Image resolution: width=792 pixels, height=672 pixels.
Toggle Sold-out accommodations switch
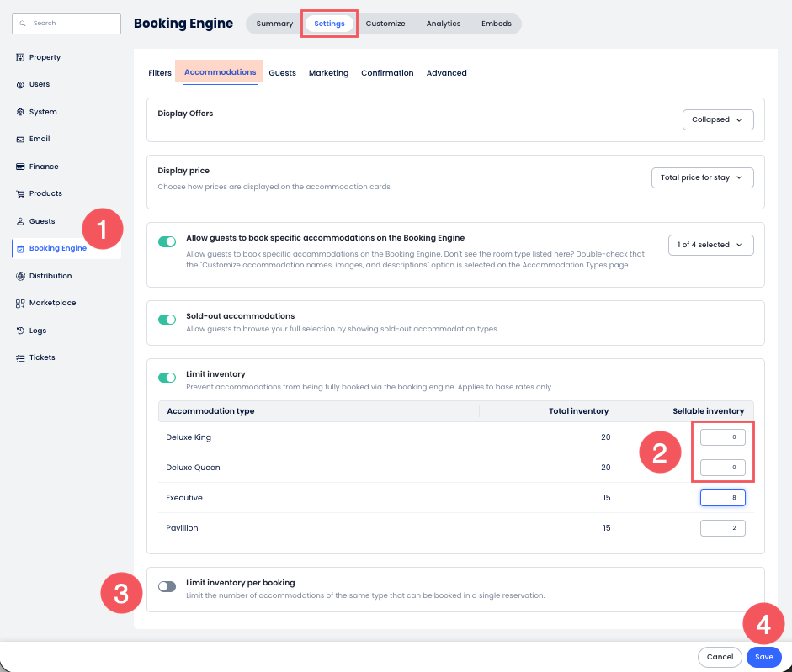167,320
